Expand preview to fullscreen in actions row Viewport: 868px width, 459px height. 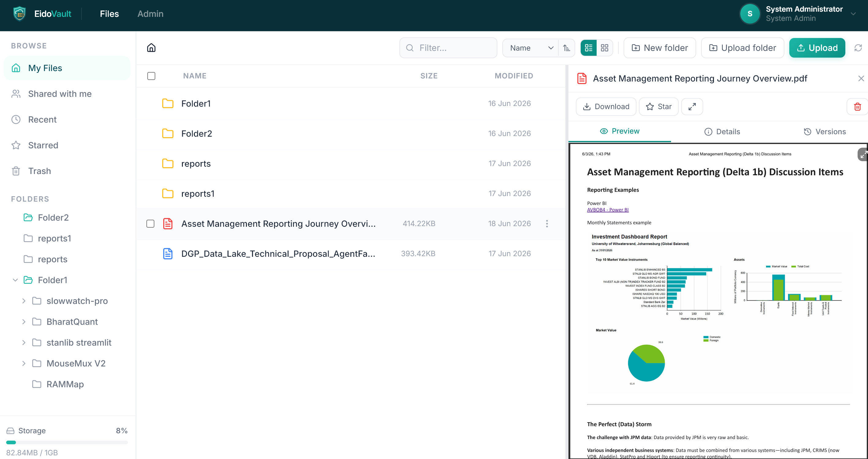pos(692,107)
